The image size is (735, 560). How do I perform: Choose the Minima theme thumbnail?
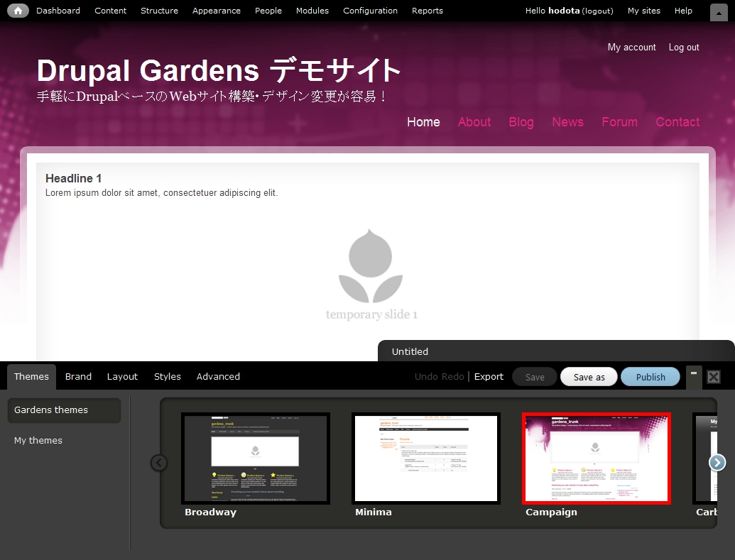click(425, 459)
